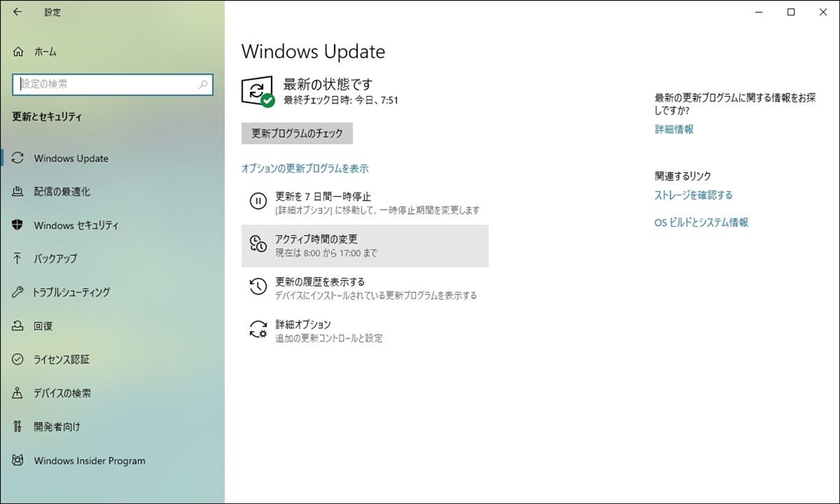Click the back arrow in Settings title bar
The height and width of the screenshot is (504, 840).
coord(18,11)
